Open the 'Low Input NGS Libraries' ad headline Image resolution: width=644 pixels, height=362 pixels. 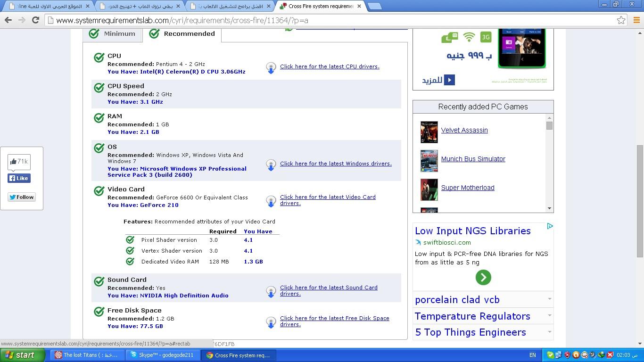point(473,231)
